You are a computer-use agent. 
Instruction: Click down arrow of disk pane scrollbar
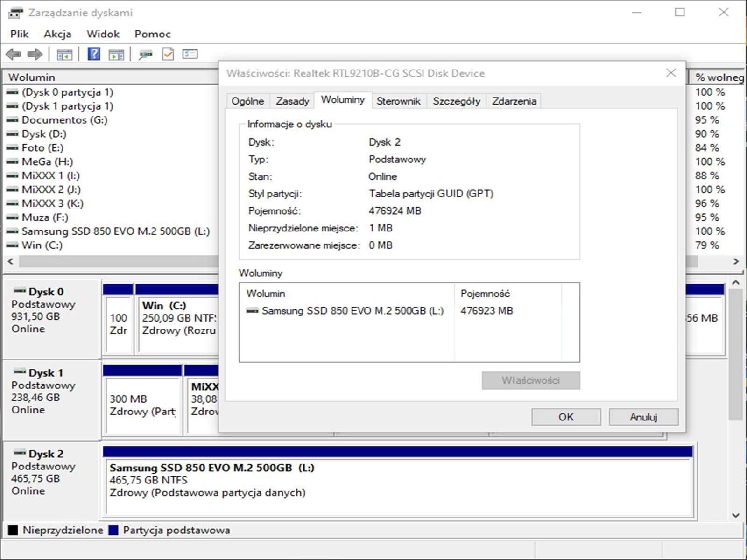736,515
